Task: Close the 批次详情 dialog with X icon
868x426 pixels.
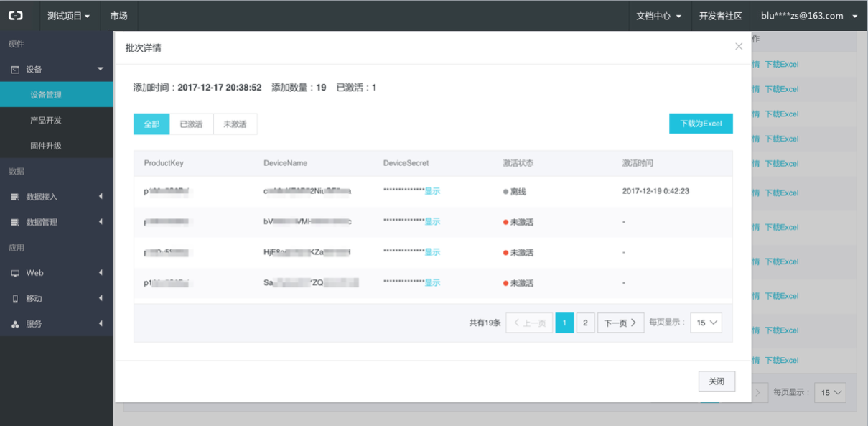Action: tap(739, 46)
